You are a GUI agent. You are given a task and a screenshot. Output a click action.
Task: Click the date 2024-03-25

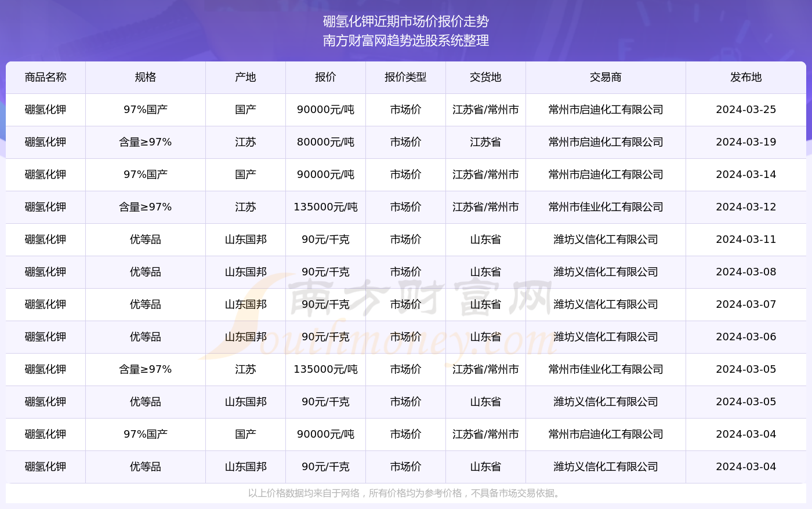[x=746, y=110]
